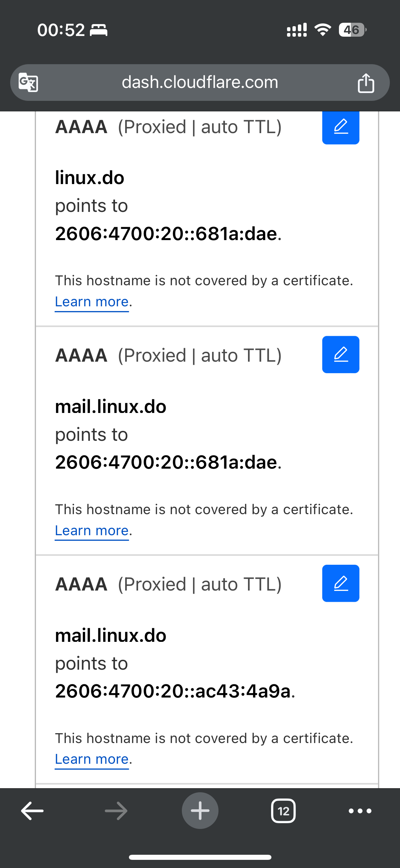Open Learn more link under ac43:4a9a record

pyautogui.click(x=92, y=759)
